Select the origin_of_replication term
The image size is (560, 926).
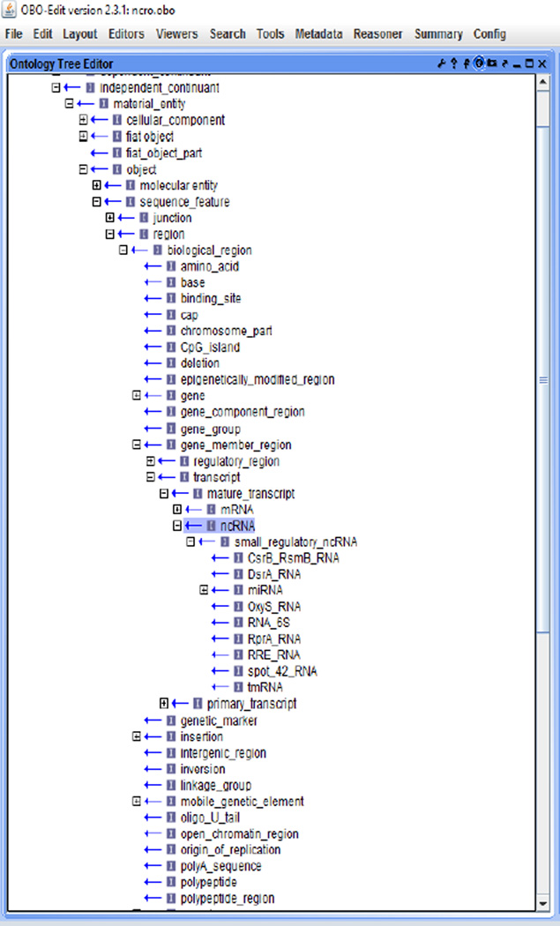pos(230,849)
